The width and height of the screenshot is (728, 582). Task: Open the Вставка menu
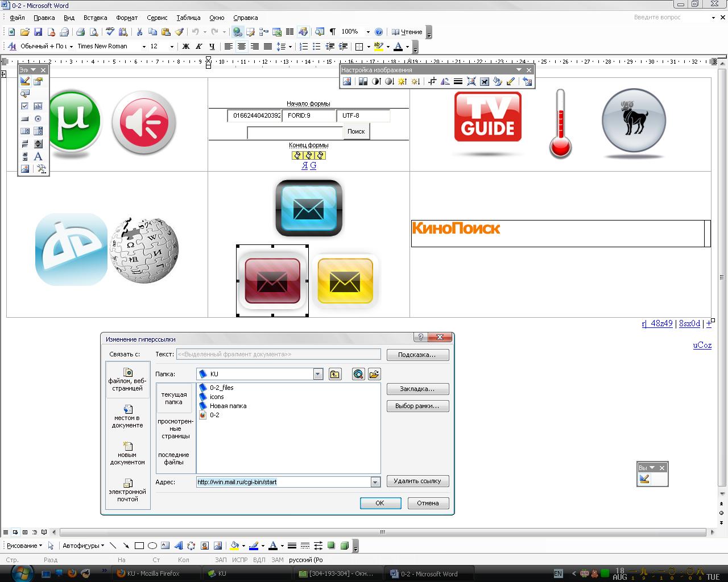pos(95,18)
